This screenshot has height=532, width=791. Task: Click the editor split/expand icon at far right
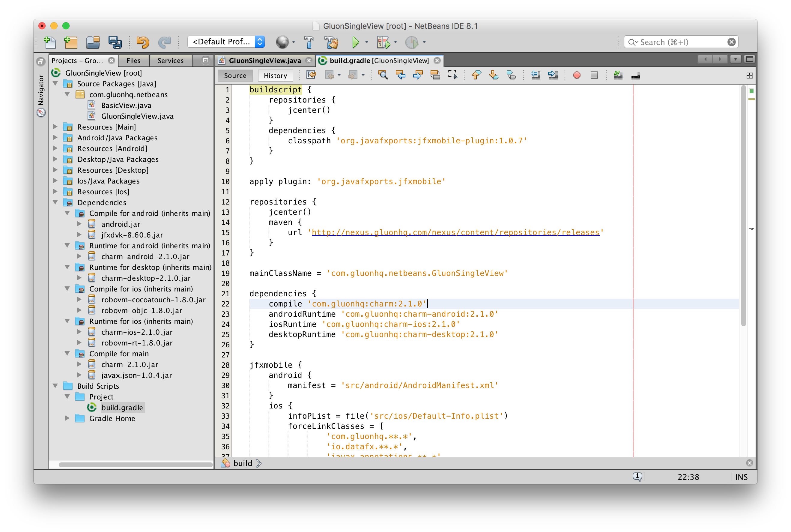749,75
